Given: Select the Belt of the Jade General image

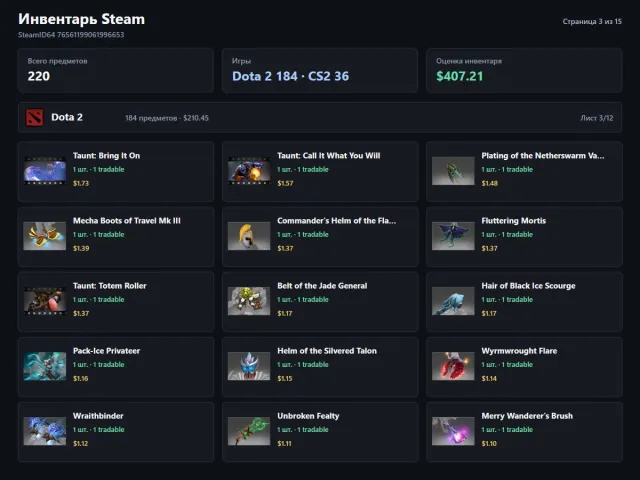Looking at the screenshot, I should [x=249, y=301].
